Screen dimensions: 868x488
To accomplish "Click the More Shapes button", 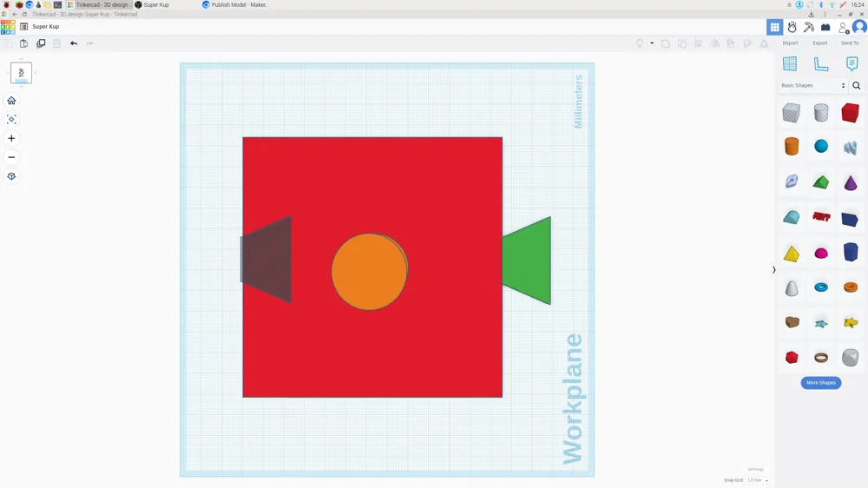I will click(821, 383).
